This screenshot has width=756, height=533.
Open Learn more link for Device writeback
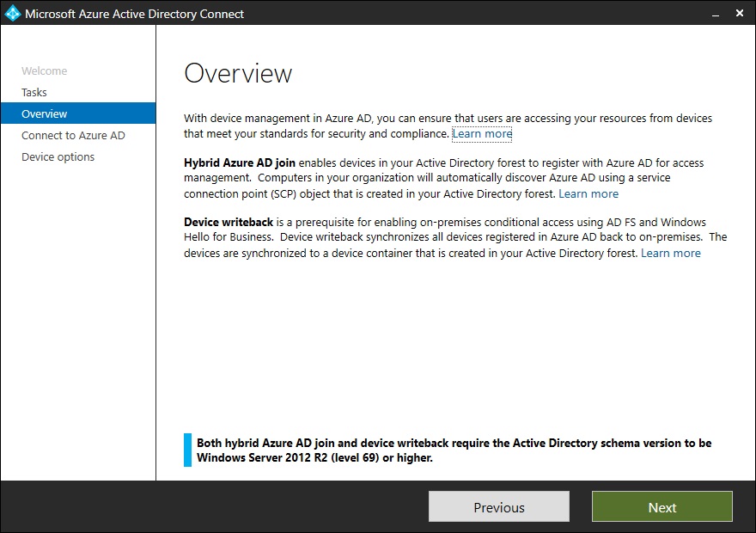671,254
